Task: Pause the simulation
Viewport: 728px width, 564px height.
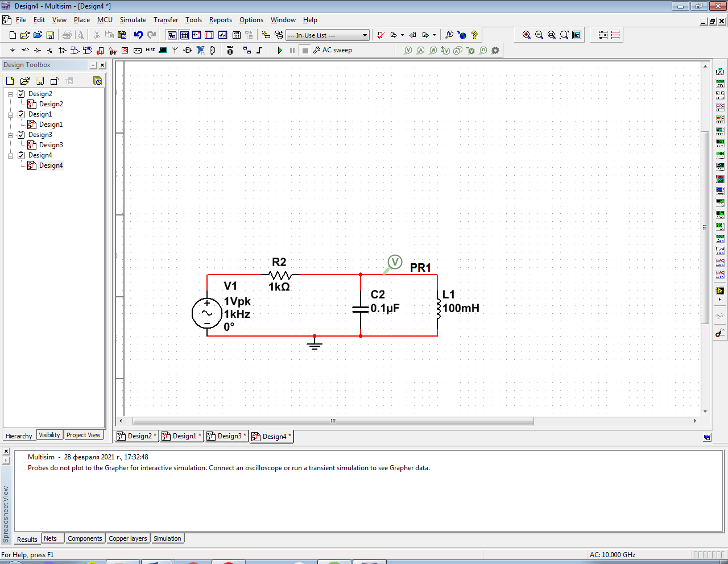Action: pyautogui.click(x=292, y=50)
